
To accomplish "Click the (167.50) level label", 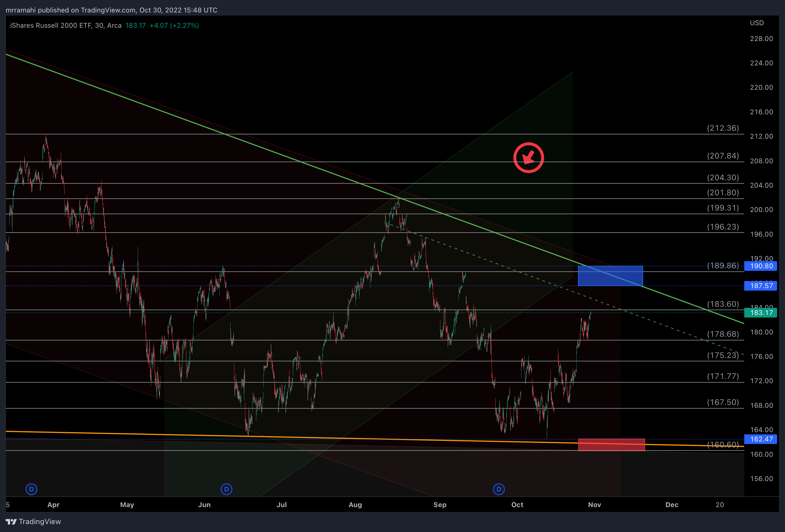I will pos(723,402).
